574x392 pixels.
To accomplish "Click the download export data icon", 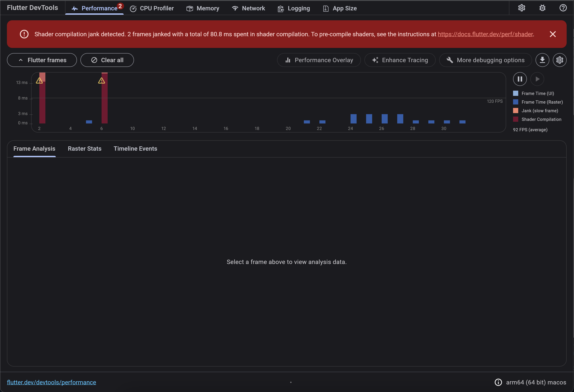I will [542, 60].
